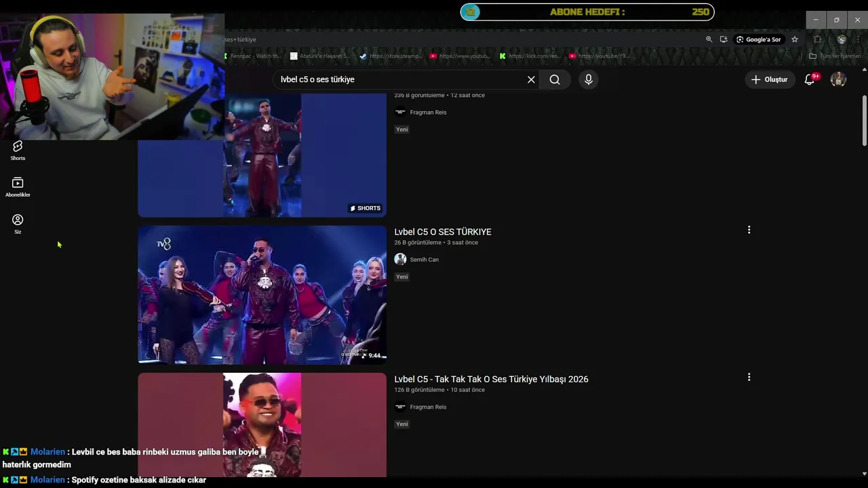The height and width of the screenshot is (488, 868).
Task: Click Fragman Reis avatar on the Shorts result
Action: [x=400, y=112]
